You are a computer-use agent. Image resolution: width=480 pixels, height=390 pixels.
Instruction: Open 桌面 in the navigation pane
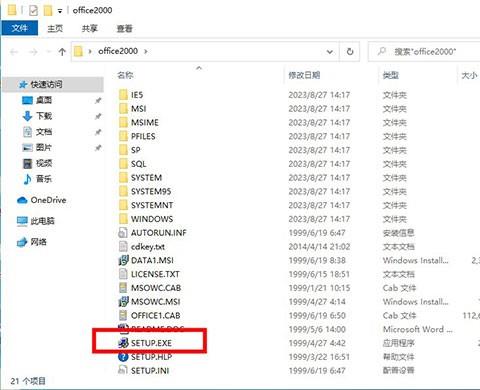pos(44,100)
